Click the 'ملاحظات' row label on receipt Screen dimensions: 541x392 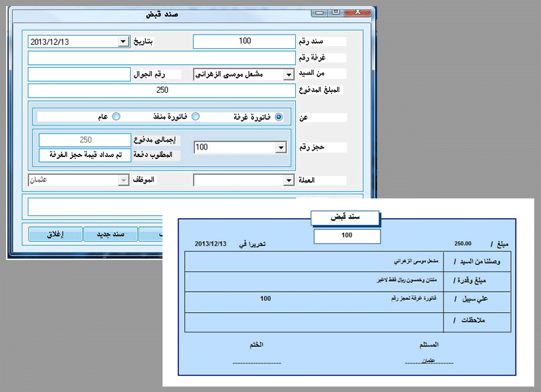pos(469,320)
